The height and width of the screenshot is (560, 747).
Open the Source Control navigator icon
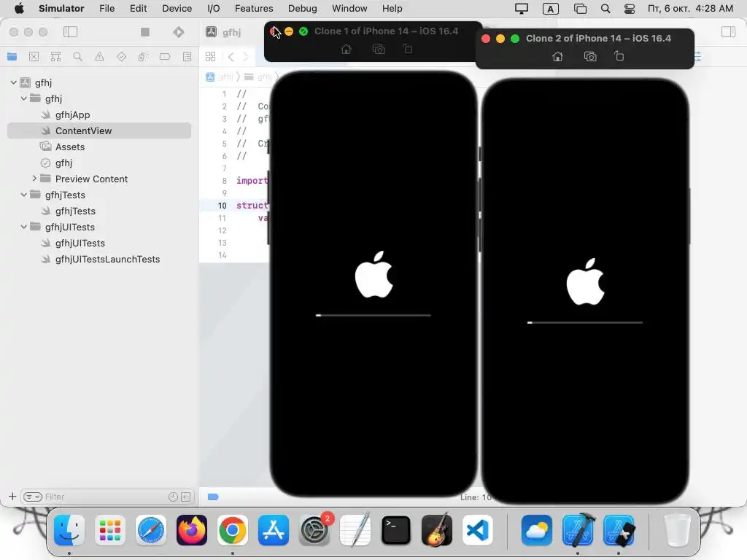click(34, 57)
